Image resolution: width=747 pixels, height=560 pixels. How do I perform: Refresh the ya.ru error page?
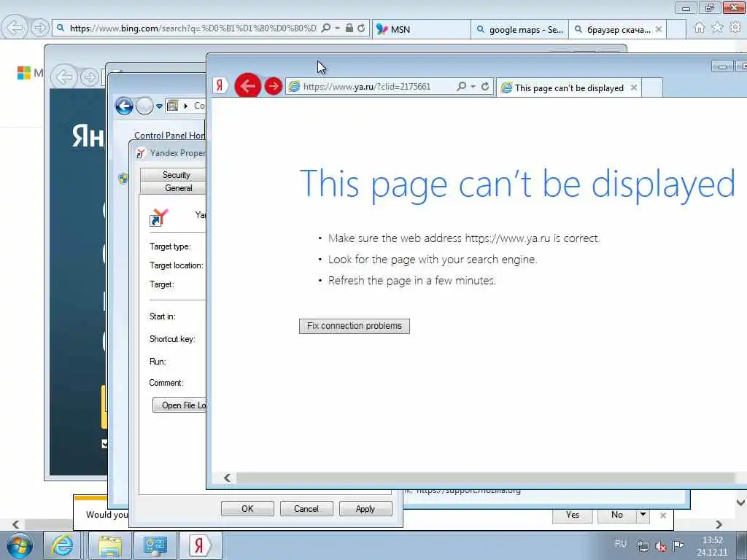tap(485, 86)
